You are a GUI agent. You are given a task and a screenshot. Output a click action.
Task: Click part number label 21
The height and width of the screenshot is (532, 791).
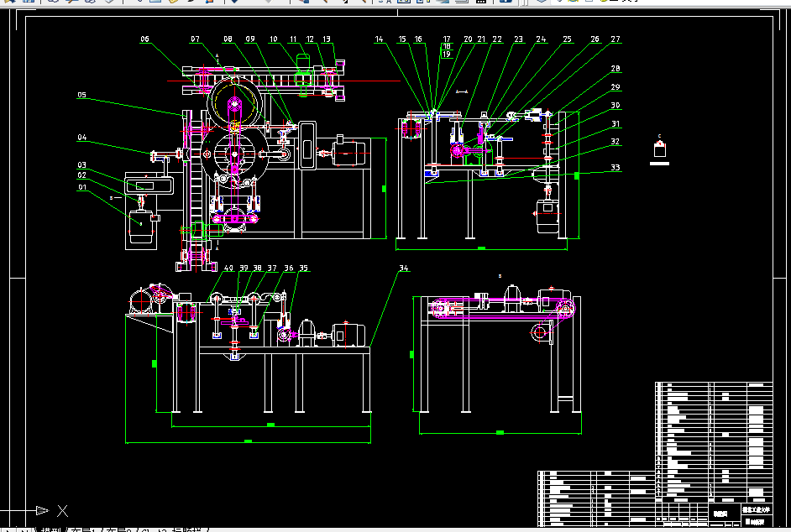coord(481,39)
